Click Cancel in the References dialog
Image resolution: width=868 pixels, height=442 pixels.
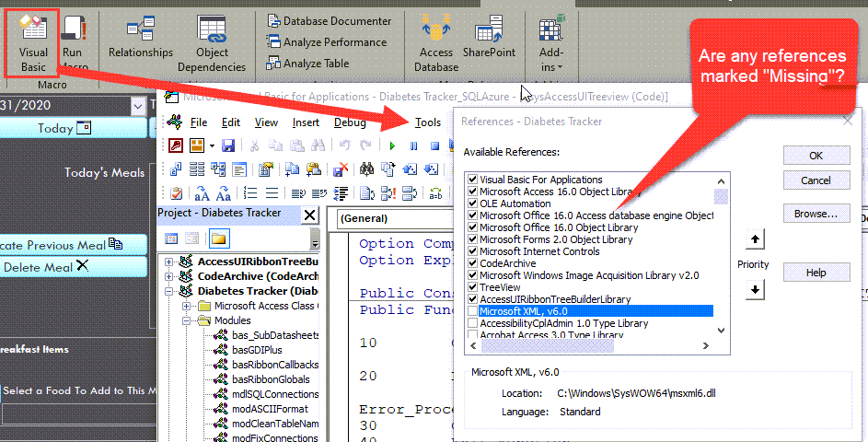pyautogui.click(x=816, y=180)
